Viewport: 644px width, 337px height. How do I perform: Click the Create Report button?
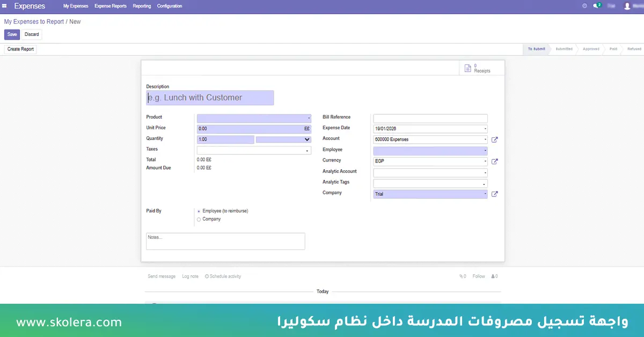tap(20, 49)
